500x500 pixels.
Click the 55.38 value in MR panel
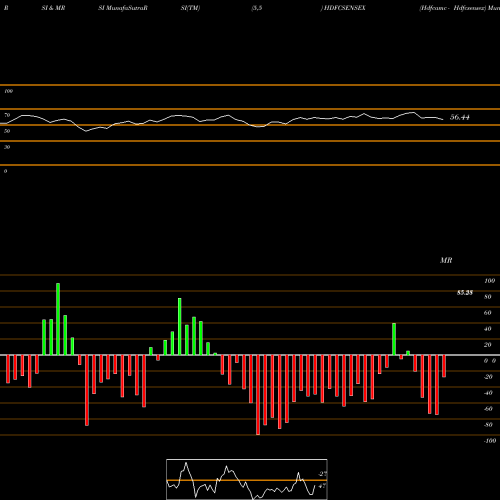465,293
